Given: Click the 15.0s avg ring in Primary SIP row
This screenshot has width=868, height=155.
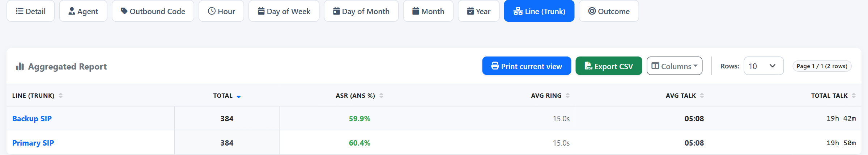Looking at the screenshot, I should (561, 143).
